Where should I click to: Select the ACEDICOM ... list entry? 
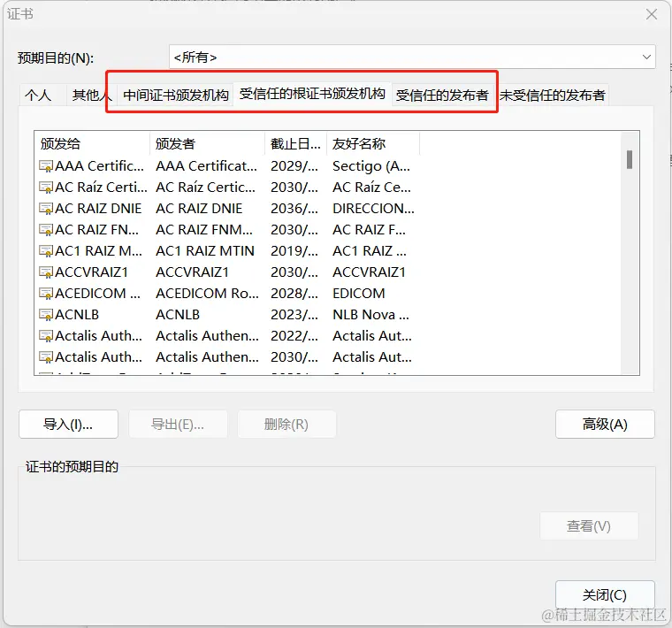point(98,294)
